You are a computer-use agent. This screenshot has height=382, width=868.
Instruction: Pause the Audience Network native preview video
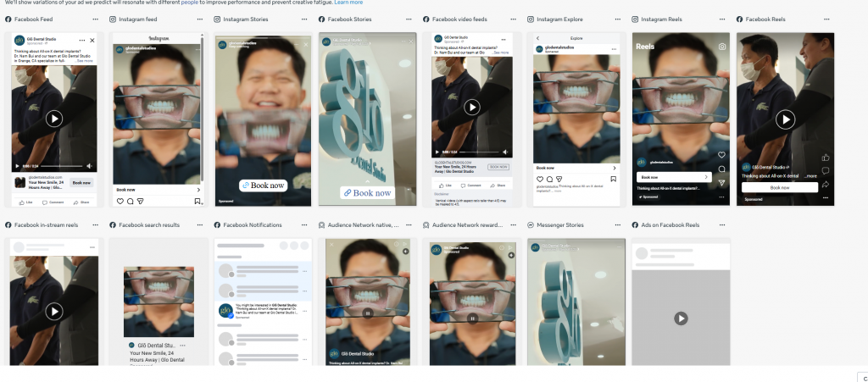point(367,313)
